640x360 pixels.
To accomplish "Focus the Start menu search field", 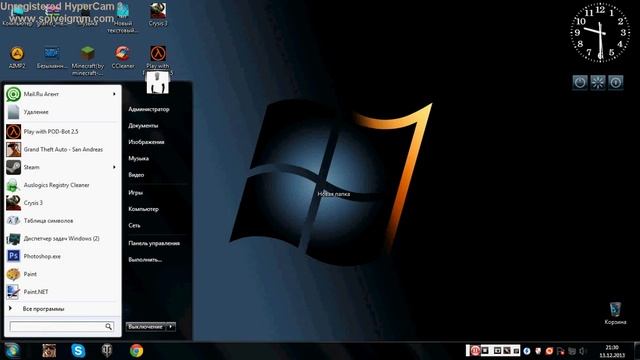I will click(x=62, y=326).
